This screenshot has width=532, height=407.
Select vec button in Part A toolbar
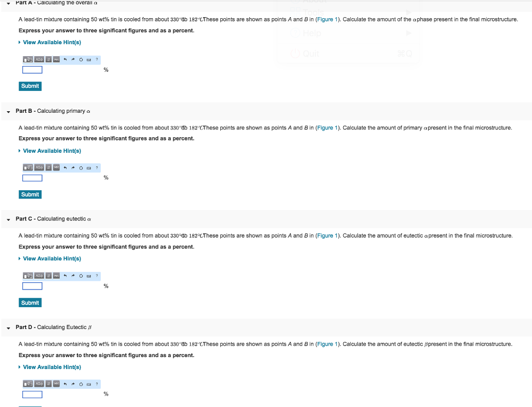(56, 59)
